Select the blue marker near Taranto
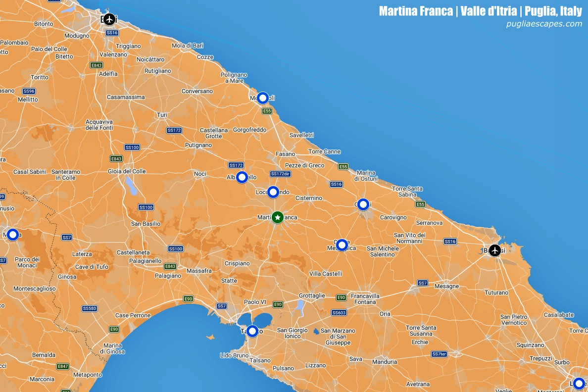This screenshot has width=588, height=392. click(x=252, y=331)
